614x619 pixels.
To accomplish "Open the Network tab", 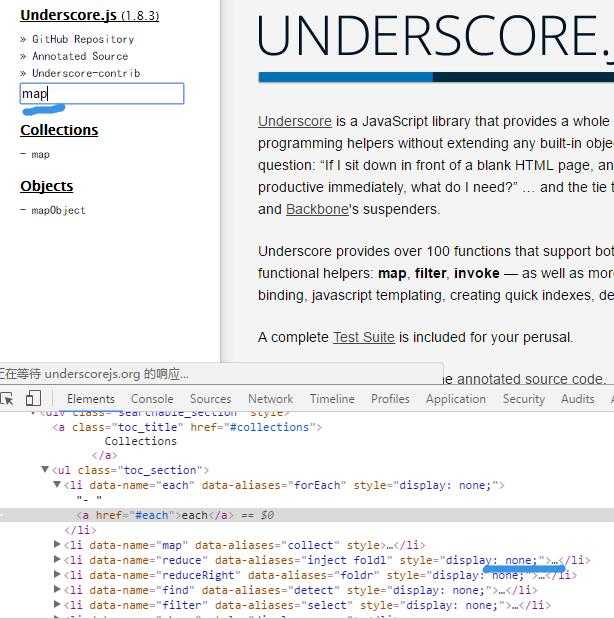I will point(270,399).
